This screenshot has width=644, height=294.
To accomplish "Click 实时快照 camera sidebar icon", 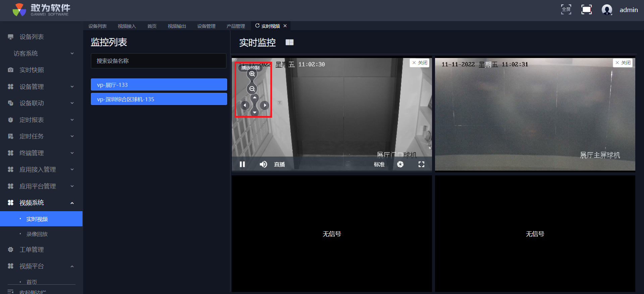I will pos(10,70).
